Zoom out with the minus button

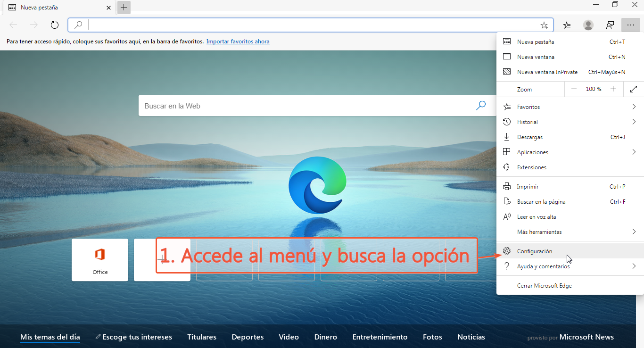click(574, 89)
